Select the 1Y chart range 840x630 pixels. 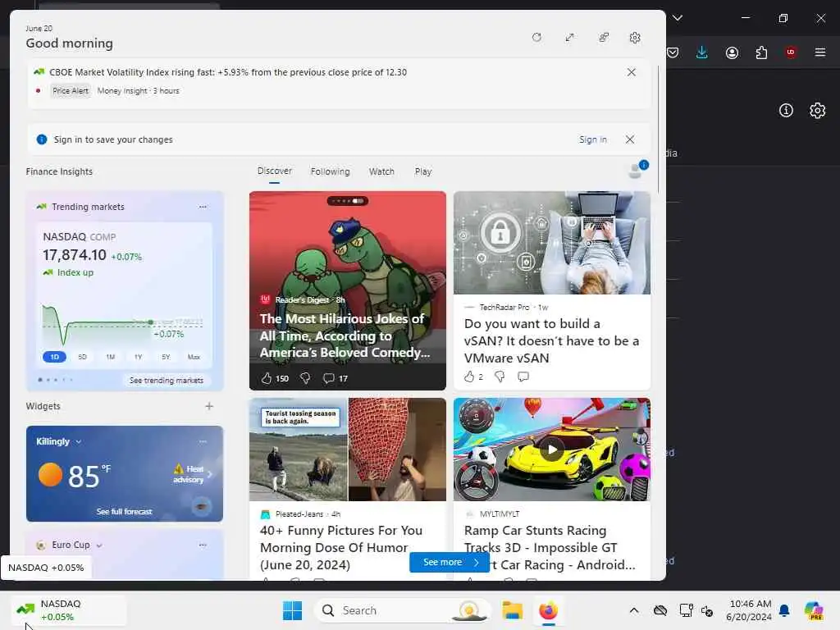(138, 357)
